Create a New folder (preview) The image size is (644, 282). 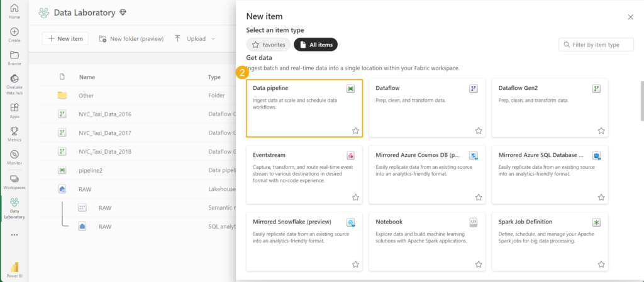pos(131,39)
